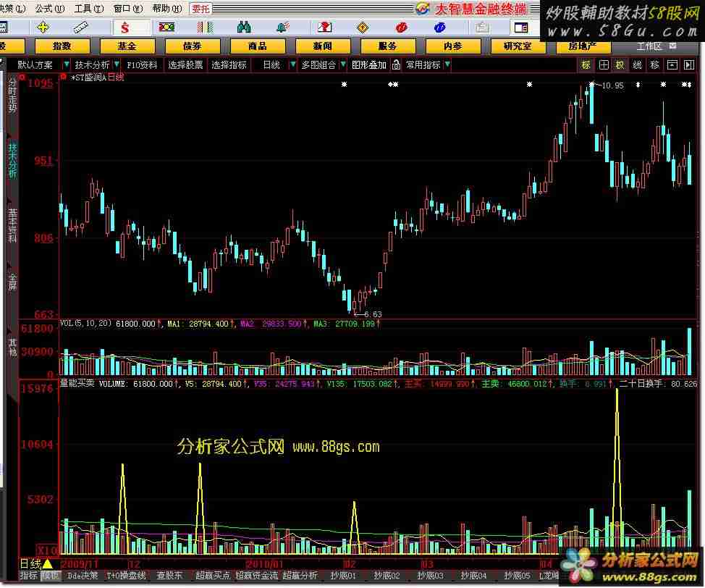The width and height of the screenshot is (705, 588).
Task: Switch to the 服务 category tab
Action: click(387, 46)
